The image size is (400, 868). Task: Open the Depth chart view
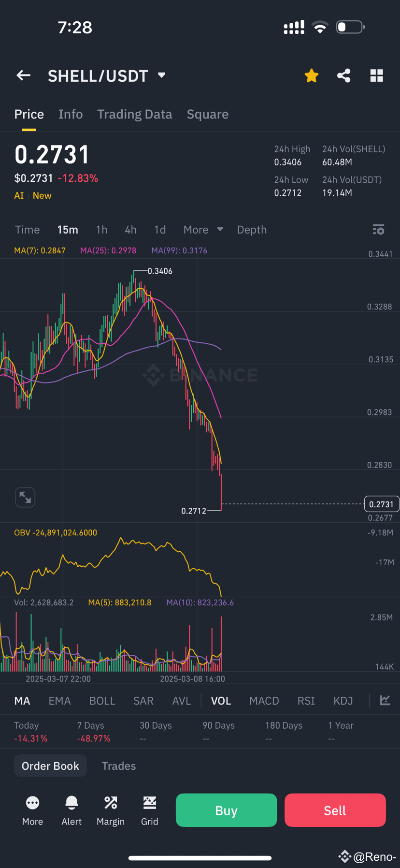[x=252, y=230]
